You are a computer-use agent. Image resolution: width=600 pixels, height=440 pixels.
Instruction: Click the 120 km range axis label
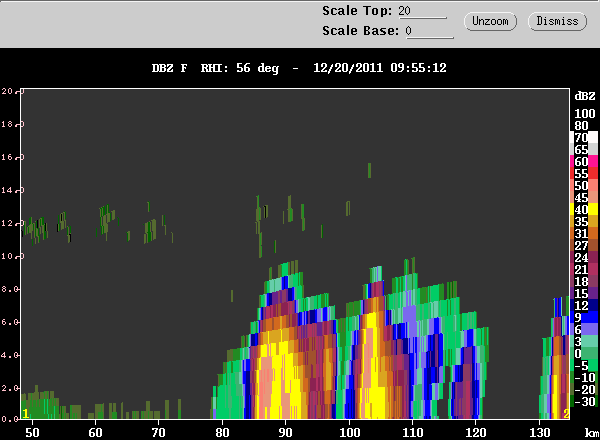tap(476, 433)
